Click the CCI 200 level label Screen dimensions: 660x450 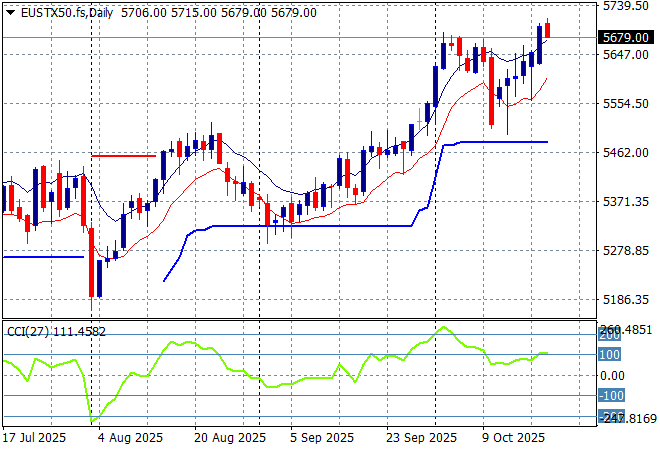pyautogui.click(x=610, y=334)
